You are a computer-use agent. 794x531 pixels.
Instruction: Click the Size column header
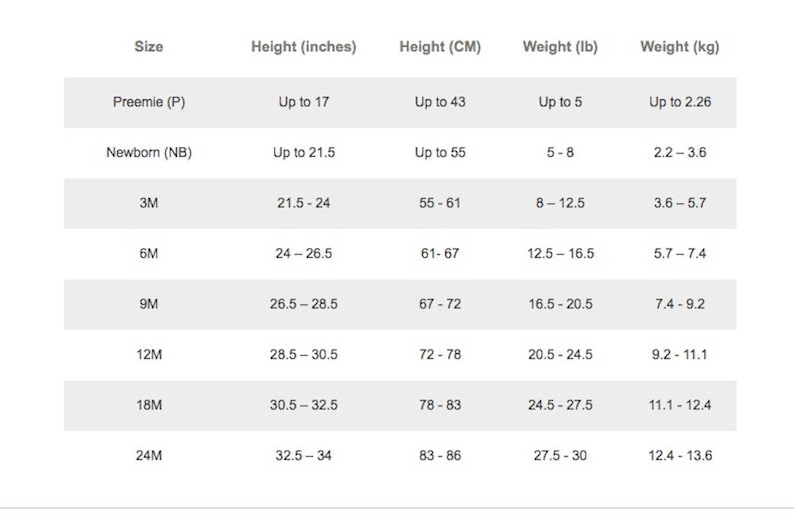pyautogui.click(x=148, y=47)
